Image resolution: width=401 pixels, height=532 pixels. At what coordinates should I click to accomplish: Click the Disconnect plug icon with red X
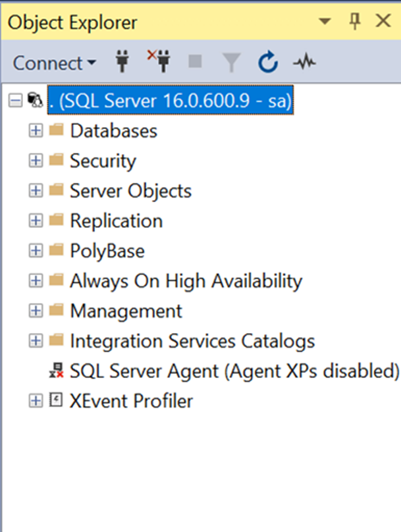tap(159, 61)
